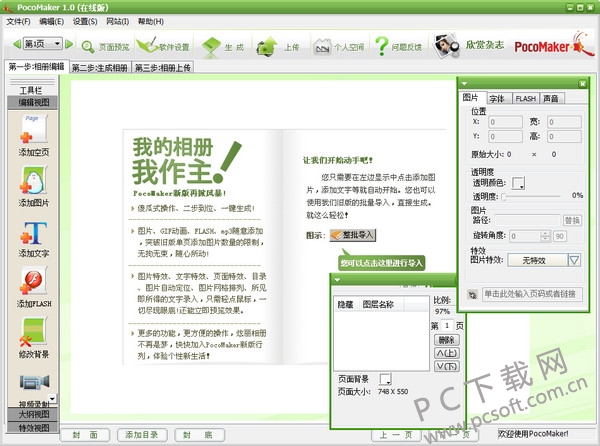Click the 无特效 effect button
Image resolution: width=600 pixels, height=446 pixels.
537,260
